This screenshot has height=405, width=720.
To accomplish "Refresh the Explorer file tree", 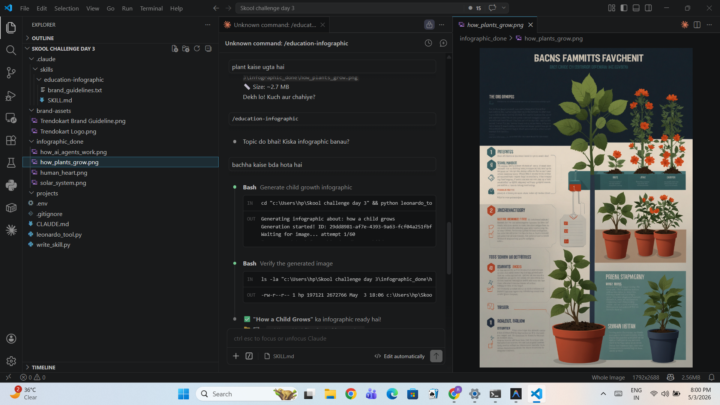I will coord(197,49).
